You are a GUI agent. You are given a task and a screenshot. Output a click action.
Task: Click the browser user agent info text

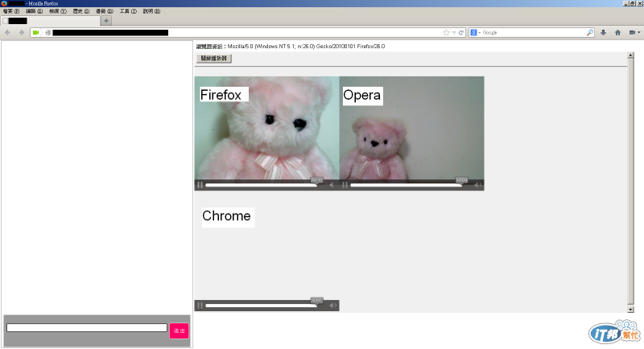[291, 47]
